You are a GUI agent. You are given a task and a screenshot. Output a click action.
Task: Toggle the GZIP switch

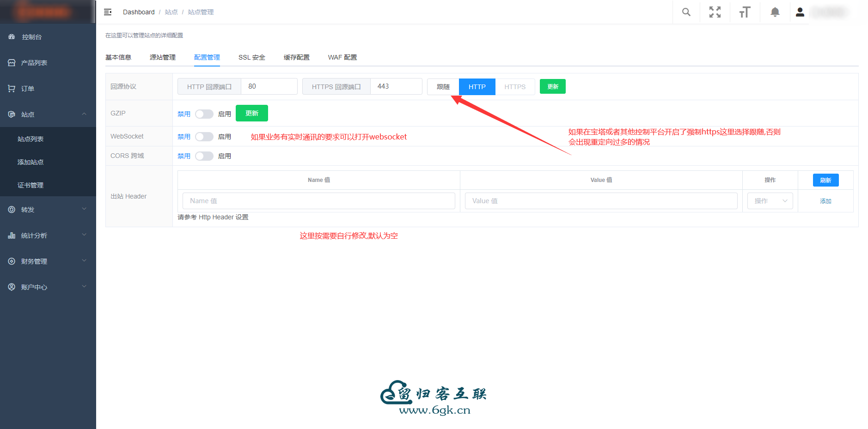204,114
